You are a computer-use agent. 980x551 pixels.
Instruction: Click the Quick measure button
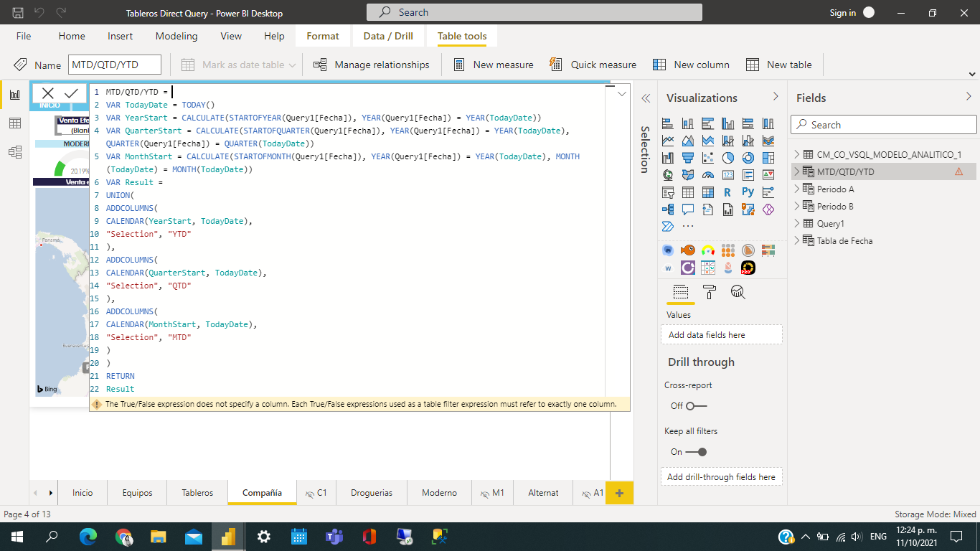point(593,65)
